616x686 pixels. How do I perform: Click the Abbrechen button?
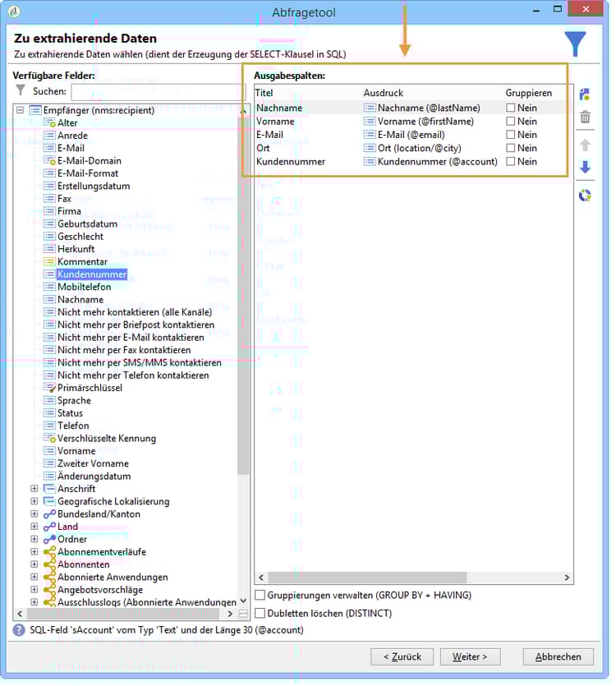click(558, 656)
